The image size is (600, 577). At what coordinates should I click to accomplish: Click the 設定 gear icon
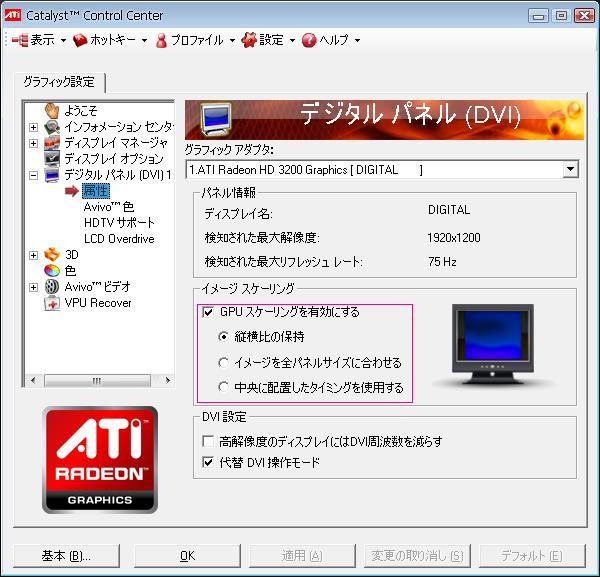[x=249, y=40]
